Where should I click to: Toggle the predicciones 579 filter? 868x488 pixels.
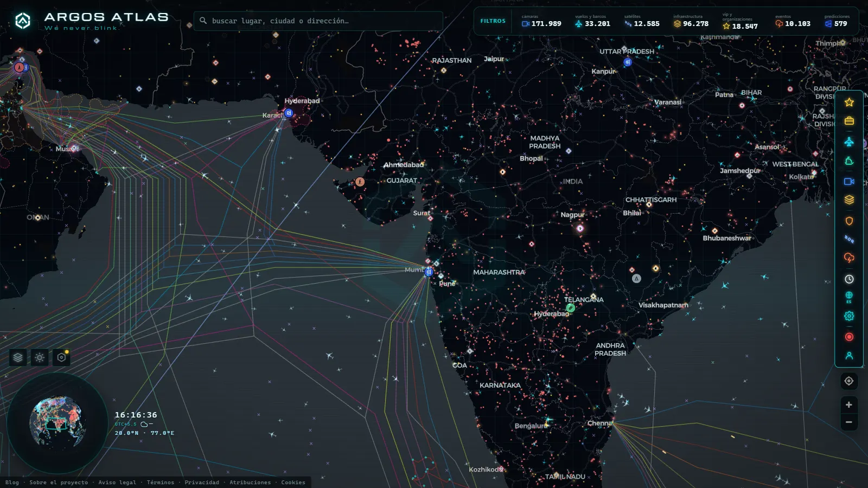[837, 21]
